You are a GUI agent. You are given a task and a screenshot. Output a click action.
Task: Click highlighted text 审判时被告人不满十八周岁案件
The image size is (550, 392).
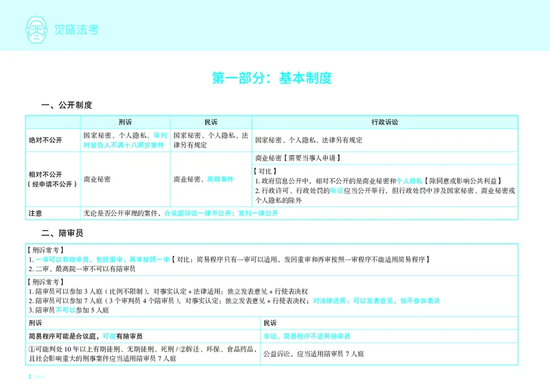pyautogui.click(x=125, y=140)
